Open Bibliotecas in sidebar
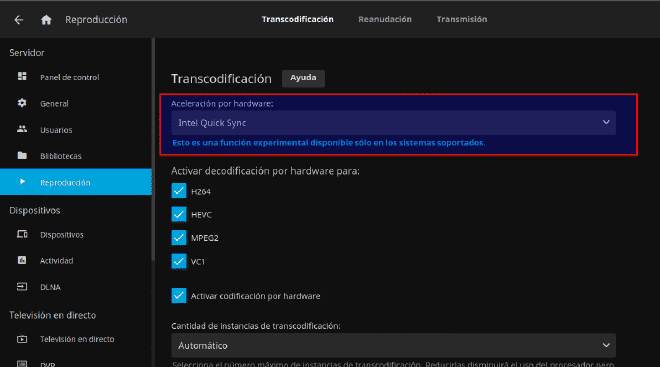660x367 pixels. (x=76, y=156)
